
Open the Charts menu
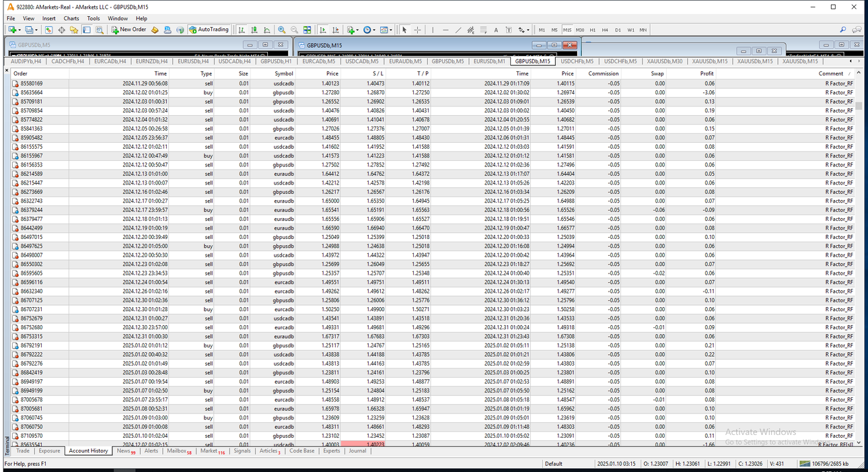coord(71,18)
